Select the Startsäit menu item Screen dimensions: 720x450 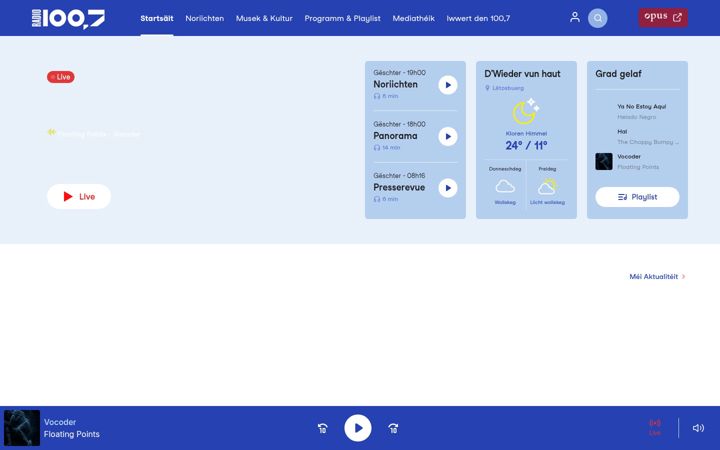click(x=157, y=18)
